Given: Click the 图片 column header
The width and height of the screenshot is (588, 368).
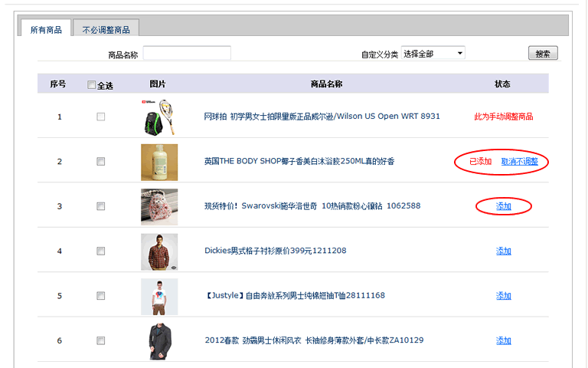Looking at the screenshot, I should [x=158, y=84].
